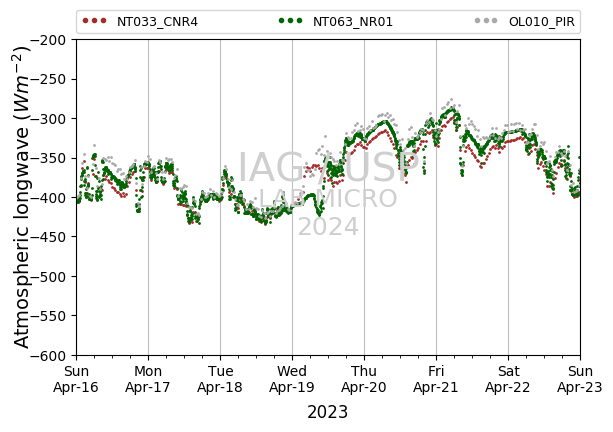Click the Mon Apr-17 date label
The height and width of the screenshot is (432, 613).
(x=148, y=379)
